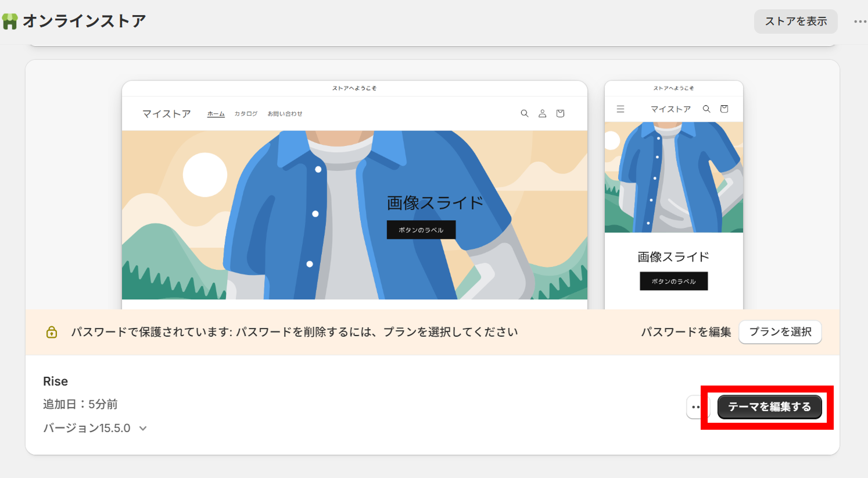This screenshot has height=478, width=868.
Task: Click account icon in desktop preview header
Action: 542,113
